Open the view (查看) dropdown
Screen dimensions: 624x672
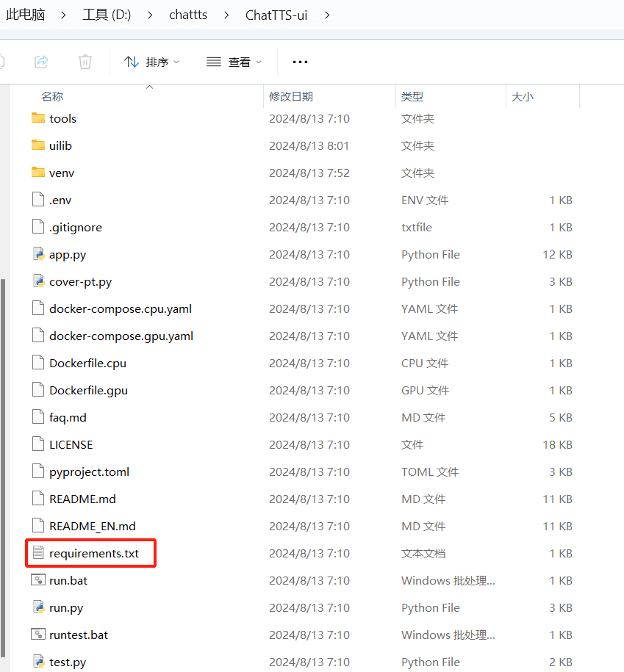point(234,62)
